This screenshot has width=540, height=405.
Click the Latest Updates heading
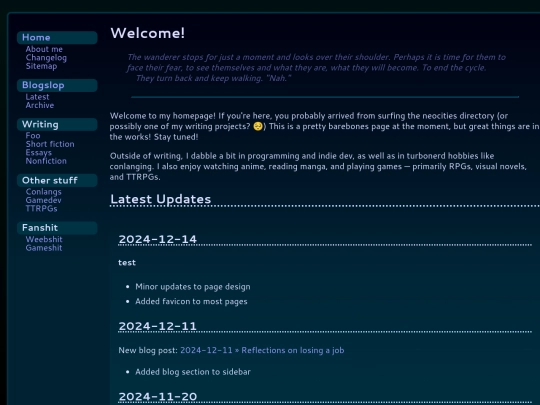pos(160,199)
